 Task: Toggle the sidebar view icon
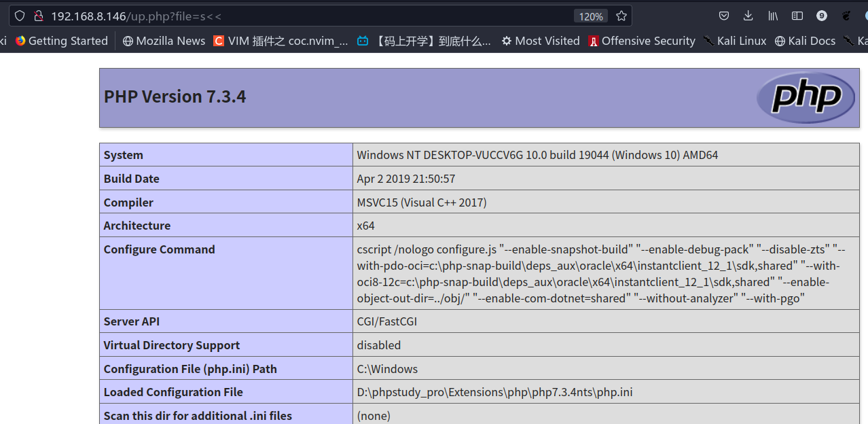797,16
